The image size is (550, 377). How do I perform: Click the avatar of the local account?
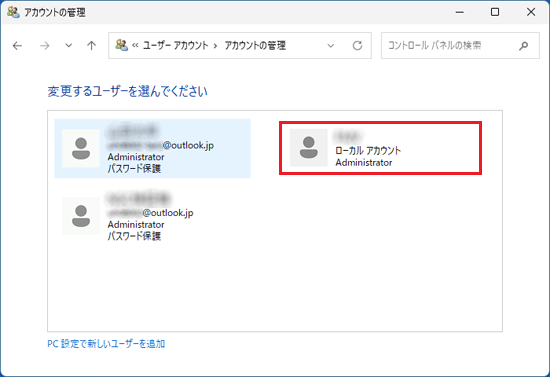point(309,148)
